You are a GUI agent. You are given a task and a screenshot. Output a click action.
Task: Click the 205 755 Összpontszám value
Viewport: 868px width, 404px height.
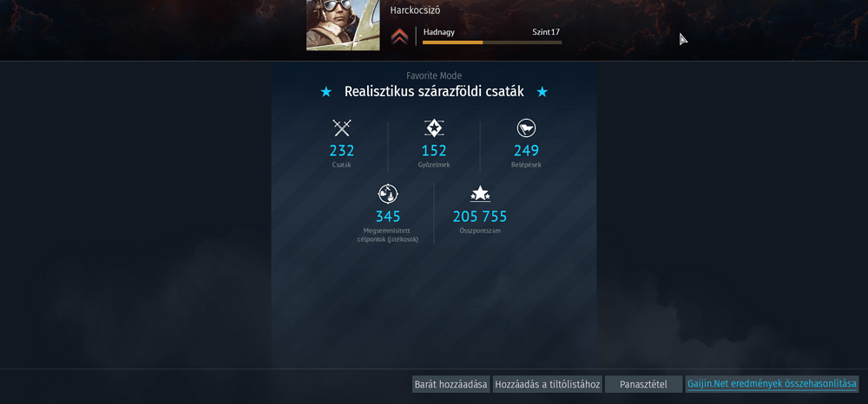pyautogui.click(x=480, y=216)
